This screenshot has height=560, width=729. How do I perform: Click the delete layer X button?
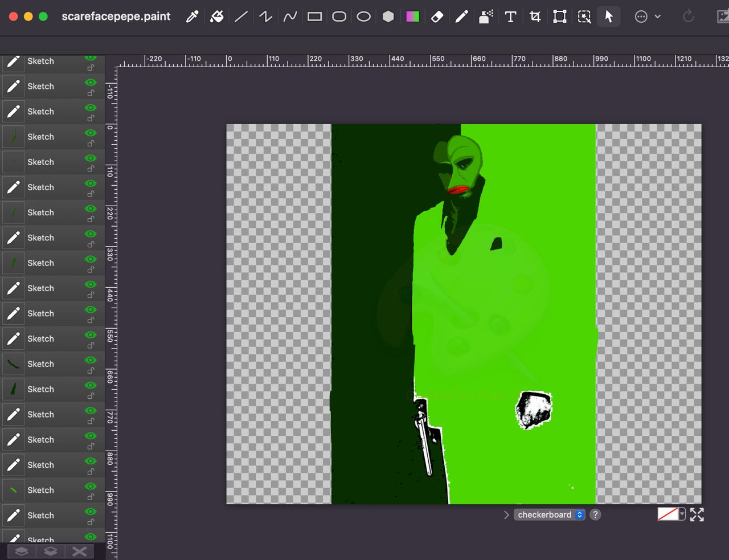pos(80,551)
